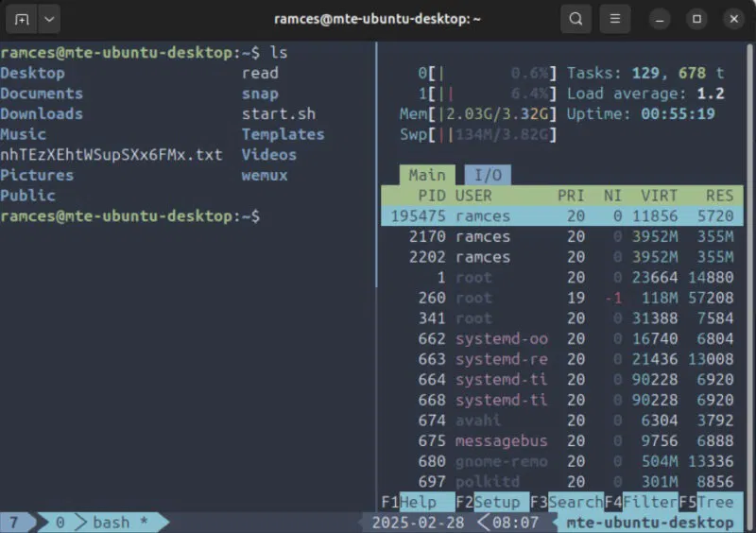Switch to htop Main tab

426,175
